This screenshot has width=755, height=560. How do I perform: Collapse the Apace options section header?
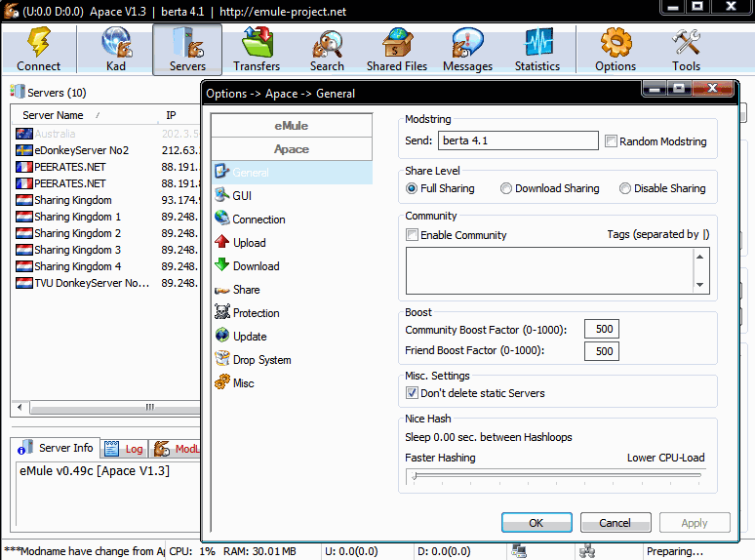(x=292, y=149)
